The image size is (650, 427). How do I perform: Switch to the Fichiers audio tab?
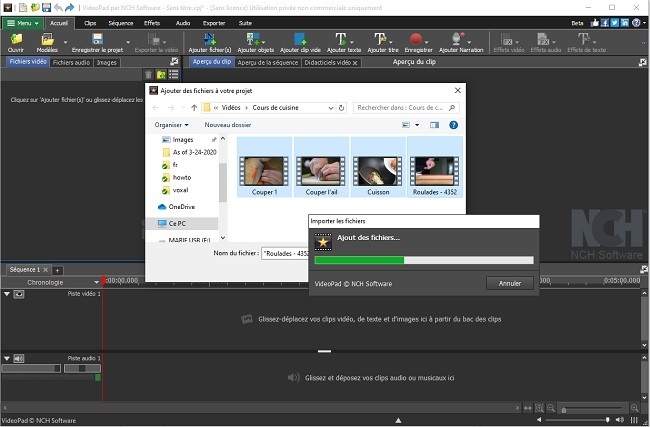71,63
